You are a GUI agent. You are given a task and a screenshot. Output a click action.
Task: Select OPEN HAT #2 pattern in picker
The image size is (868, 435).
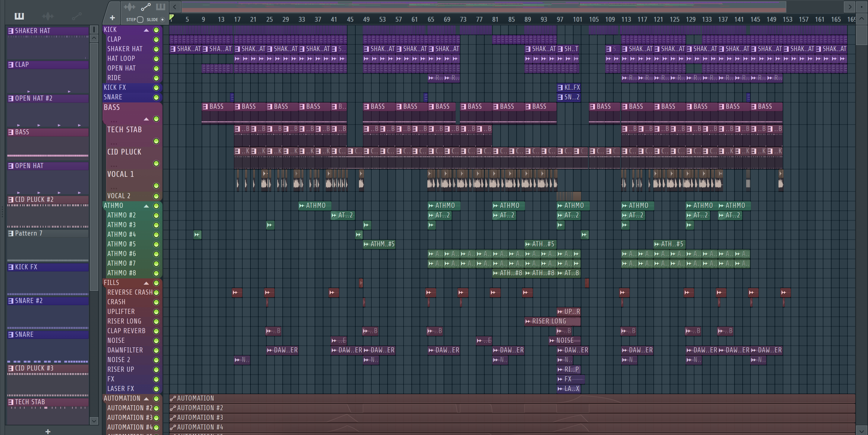point(48,98)
